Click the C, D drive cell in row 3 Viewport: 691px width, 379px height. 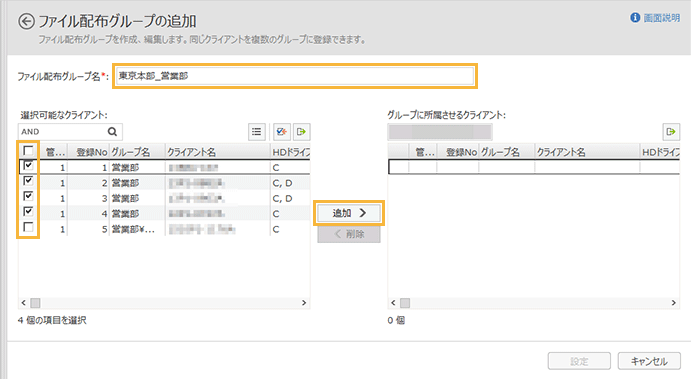[x=290, y=198]
